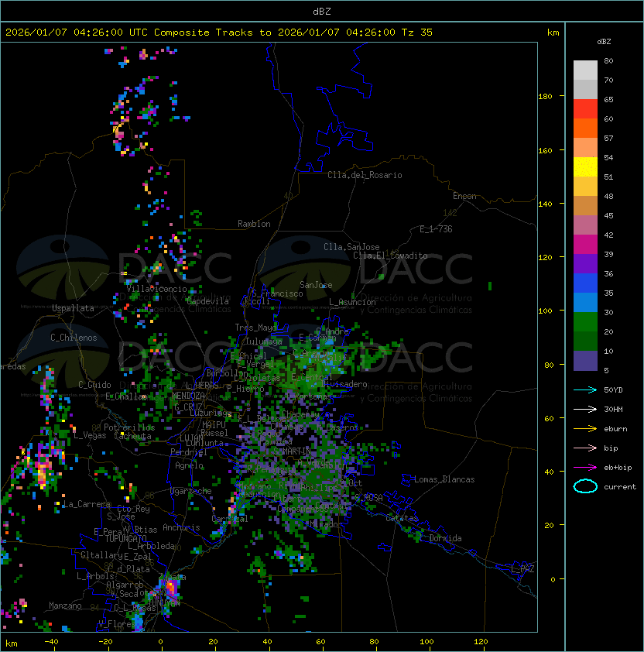
Task: Pick the magenta swatch in dBZ scale
Action: (585, 244)
